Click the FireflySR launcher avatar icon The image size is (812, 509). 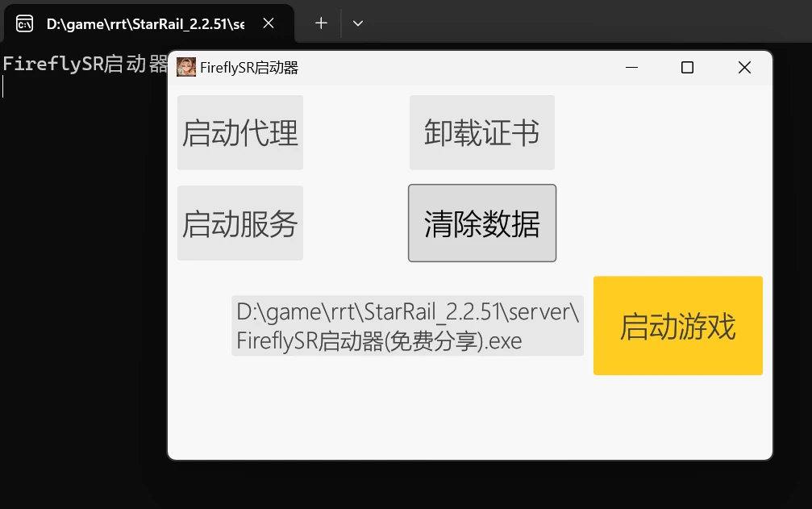(x=186, y=67)
